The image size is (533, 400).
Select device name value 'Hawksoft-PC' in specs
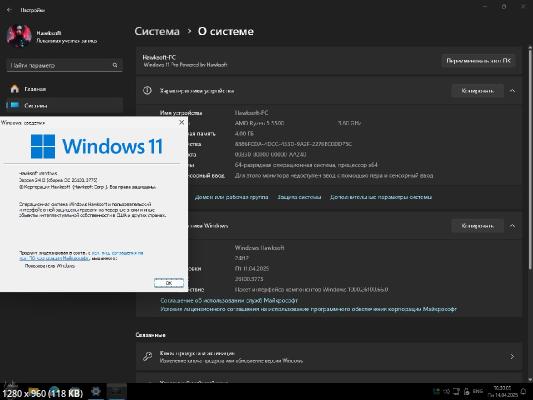(x=251, y=113)
